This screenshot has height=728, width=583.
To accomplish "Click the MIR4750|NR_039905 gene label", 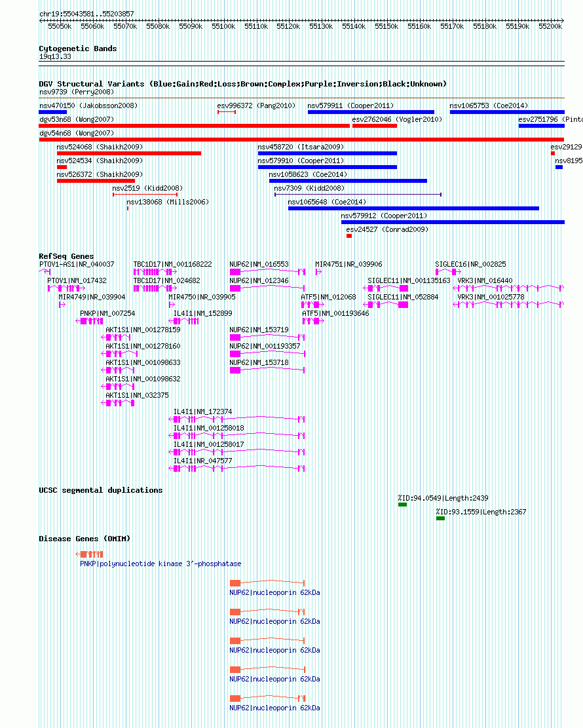I will coord(202,297).
